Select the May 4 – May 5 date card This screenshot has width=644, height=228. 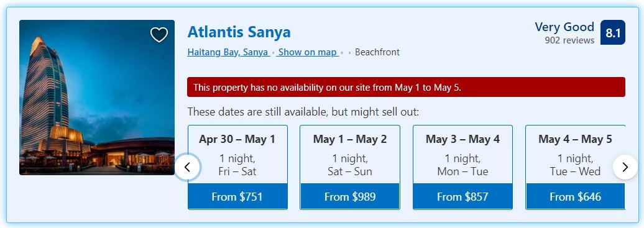[576, 167]
